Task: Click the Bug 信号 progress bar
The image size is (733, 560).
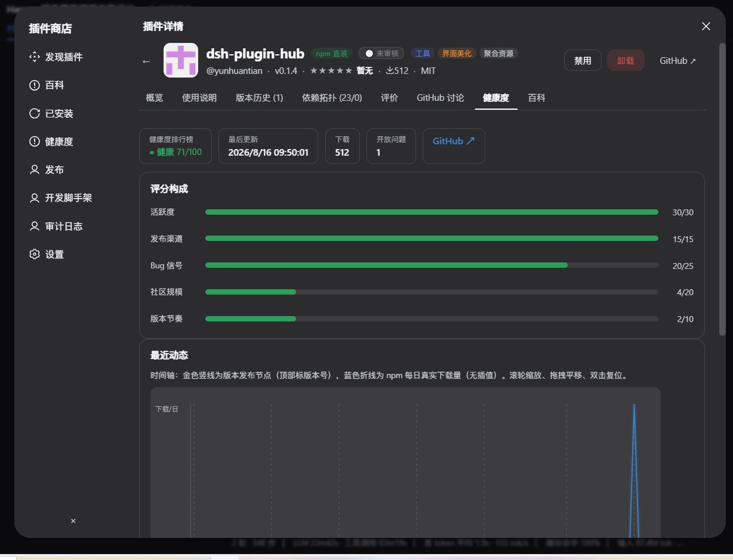Action: (x=432, y=265)
